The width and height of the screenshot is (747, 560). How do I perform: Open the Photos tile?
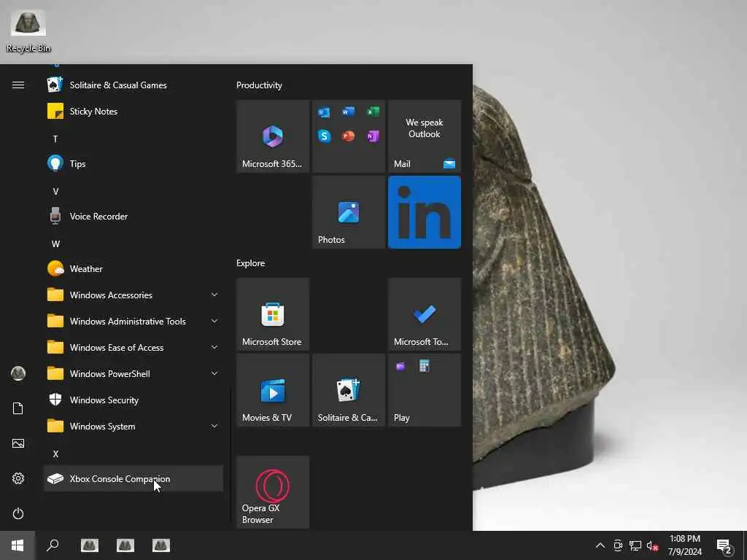349,212
